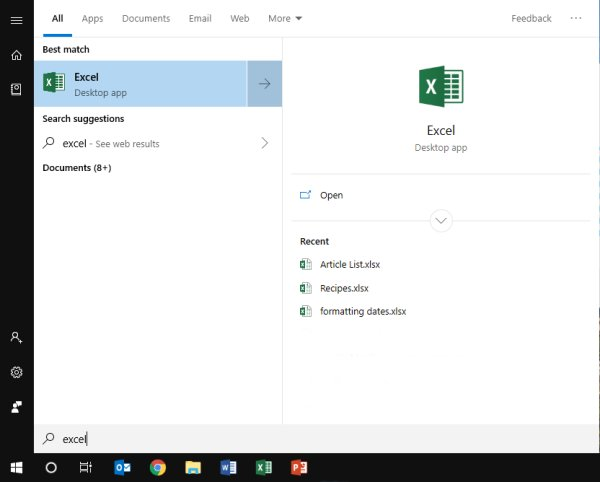Open File Explorer from the taskbar

click(193, 467)
